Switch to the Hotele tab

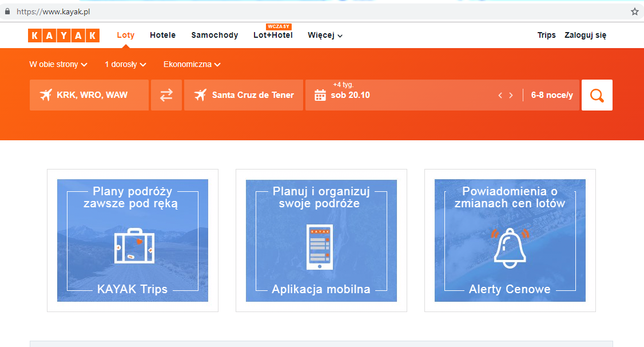click(x=162, y=35)
